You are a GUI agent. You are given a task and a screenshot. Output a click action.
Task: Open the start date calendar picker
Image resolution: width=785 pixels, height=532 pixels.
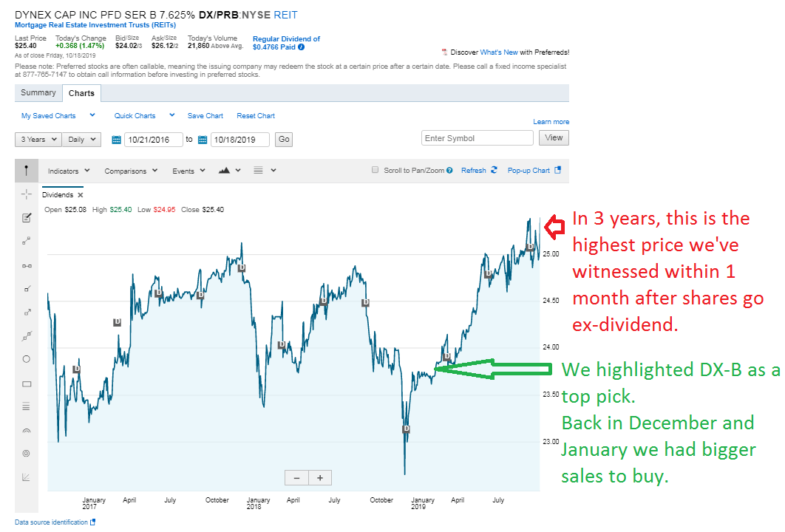117,140
